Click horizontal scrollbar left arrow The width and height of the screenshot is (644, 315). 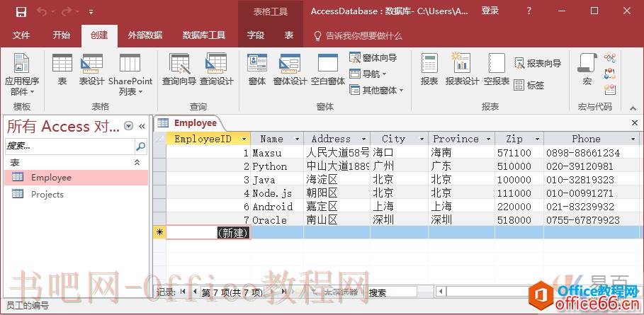pos(440,292)
